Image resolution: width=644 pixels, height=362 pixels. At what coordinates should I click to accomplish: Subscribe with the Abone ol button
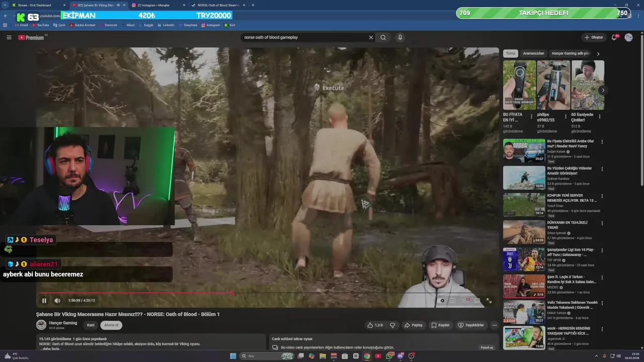click(111, 325)
